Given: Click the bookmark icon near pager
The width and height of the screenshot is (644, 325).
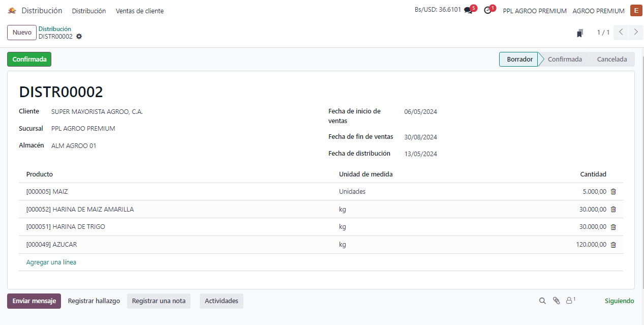Looking at the screenshot, I should 580,33.
